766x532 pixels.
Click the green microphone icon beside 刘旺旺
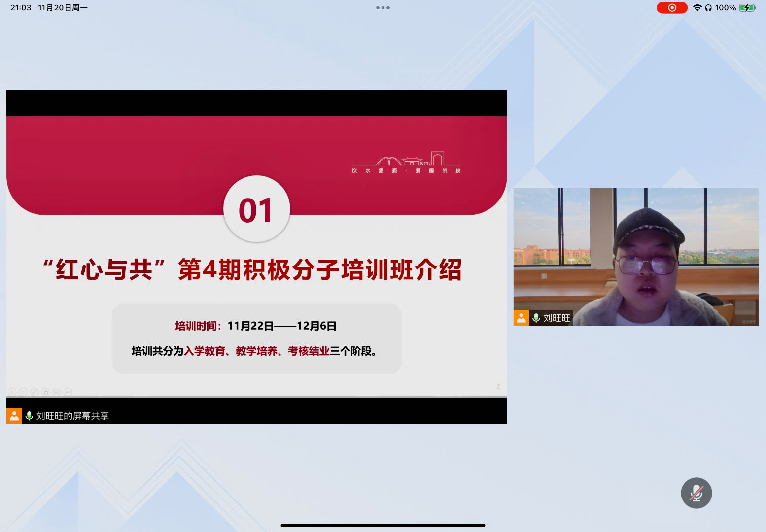coord(536,318)
